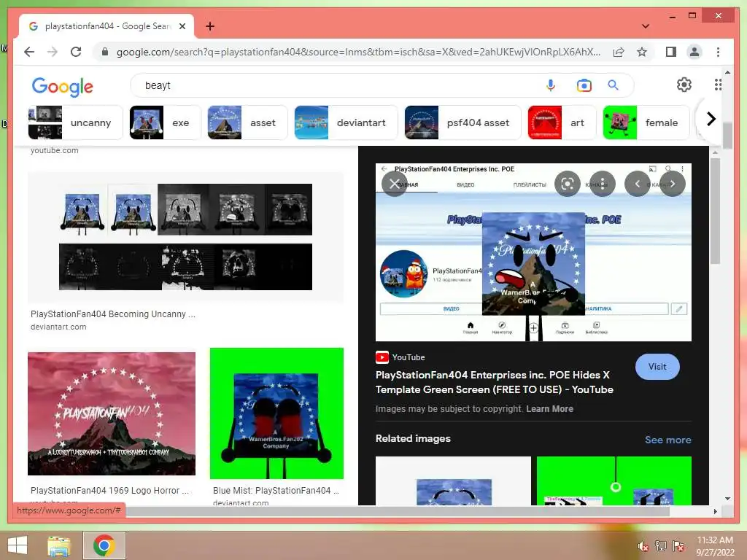Image resolution: width=747 pixels, height=560 pixels.
Task: Reload the current page
Action: [x=76, y=52]
